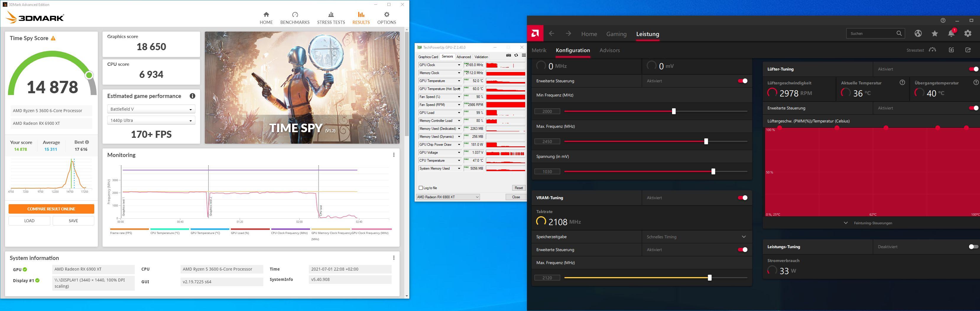Toggle fan Erweiterte Steuerung switch
The width and height of the screenshot is (980, 311).
pyautogui.click(x=973, y=108)
